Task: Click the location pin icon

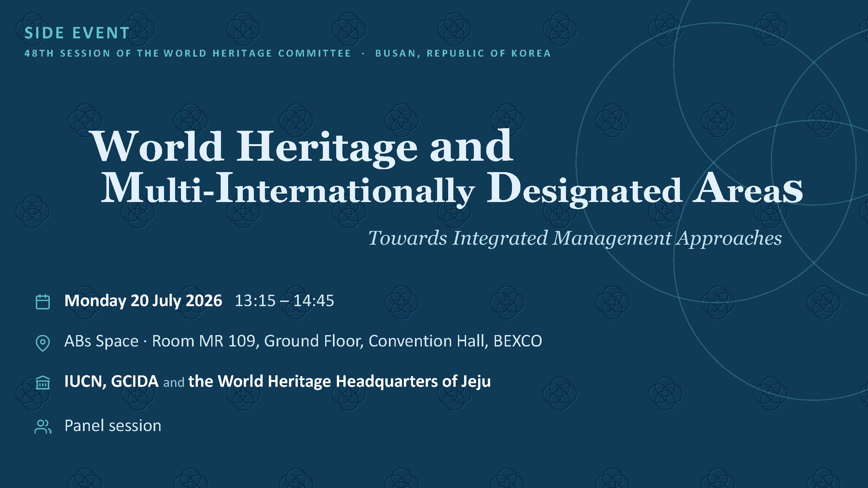Action: tap(43, 343)
